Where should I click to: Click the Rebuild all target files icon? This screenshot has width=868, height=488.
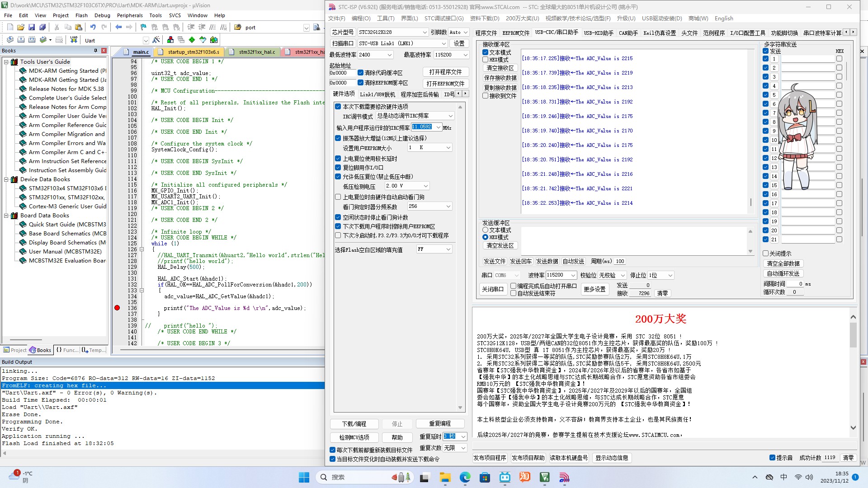[x=32, y=40]
